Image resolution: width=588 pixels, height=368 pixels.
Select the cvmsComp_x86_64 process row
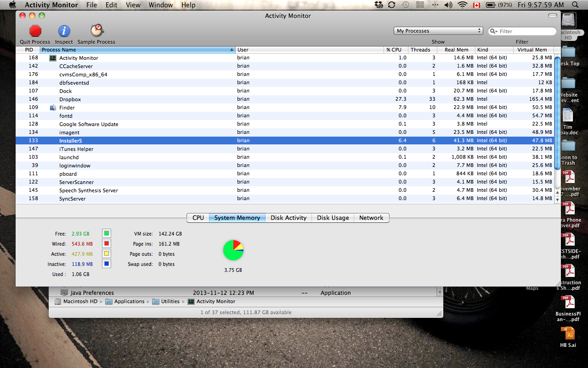285,75
